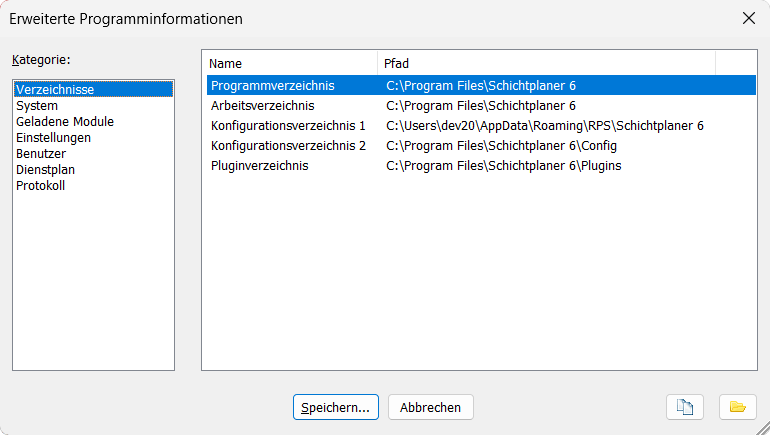Choose the Einstellungen category
Image resolution: width=770 pixels, height=435 pixels.
[93, 137]
